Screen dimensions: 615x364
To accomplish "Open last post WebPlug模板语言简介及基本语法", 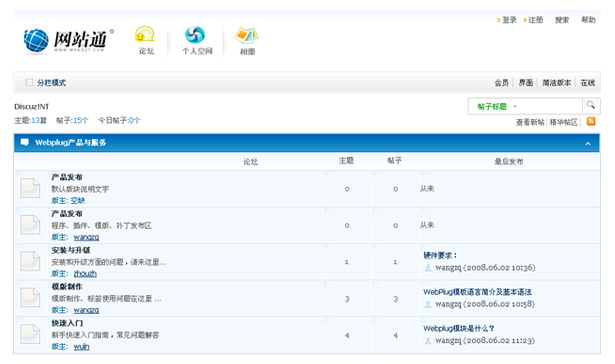I will pos(477,292).
